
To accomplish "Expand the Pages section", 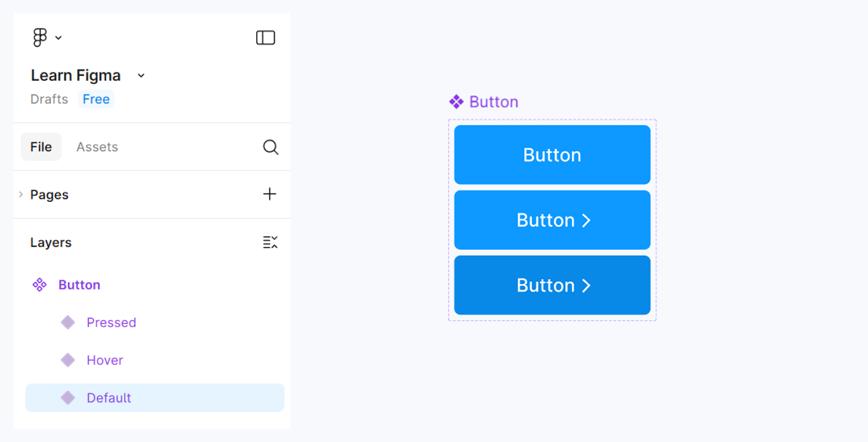I will pyautogui.click(x=21, y=194).
